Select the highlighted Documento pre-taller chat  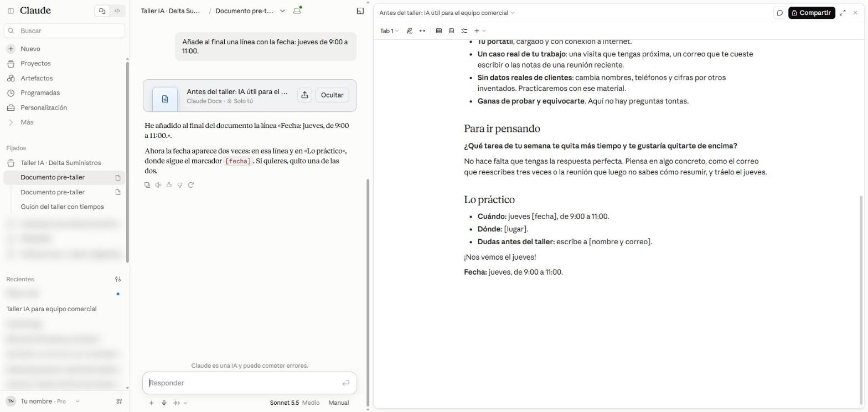click(64, 177)
